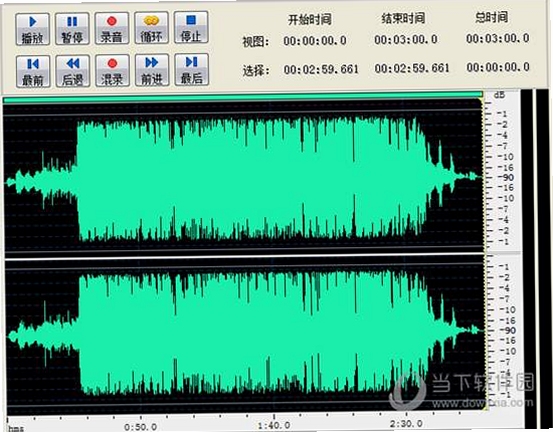The image size is (553, 432).
Task: Click the 结束时间 column header
Action: [403, 18]
